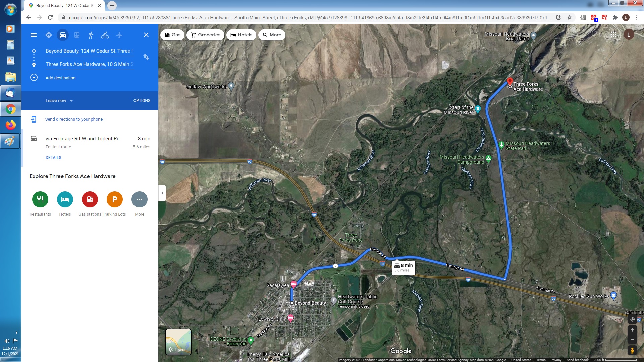Select the Transit travel mode icon
This screenshot has width=644, height=362.
pos(77,35)
